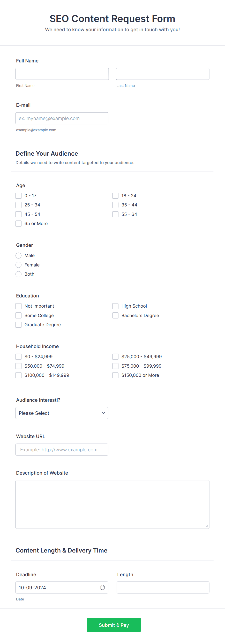The width and height of the screenshot is (225, 644).
Task: Choose 'Both' under Gender
Action: (x=18, y=274)
